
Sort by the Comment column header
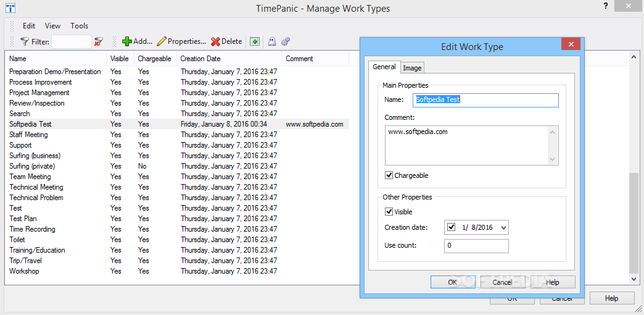coord(315,59)
